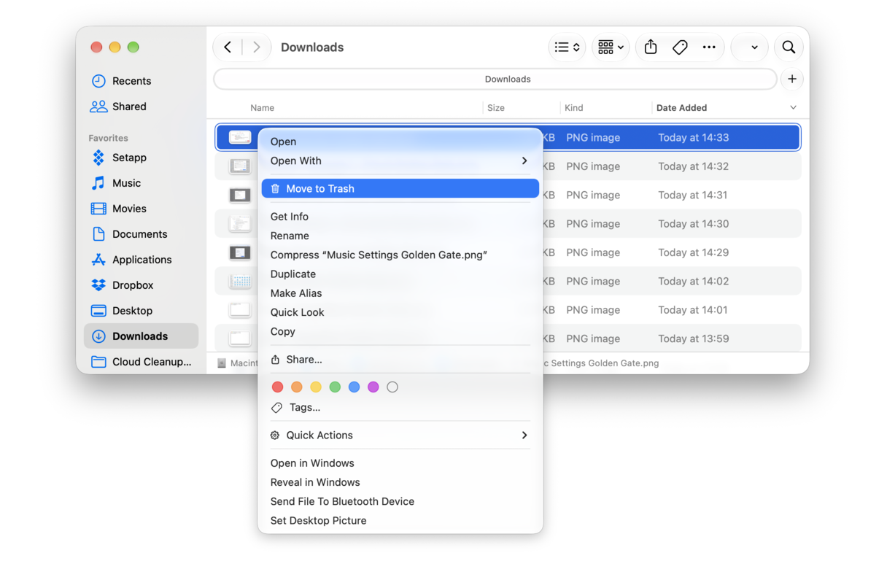Screen dimensions: 887x588
Task: Sort by the Kind column header
Action: pyautogui.click(x=574, y=108)
